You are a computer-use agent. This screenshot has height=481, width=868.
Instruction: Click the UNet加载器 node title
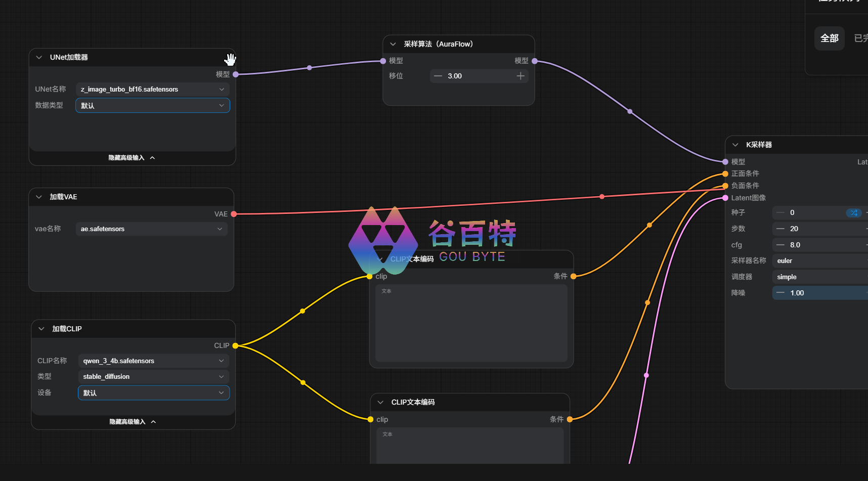click(69, 57)
